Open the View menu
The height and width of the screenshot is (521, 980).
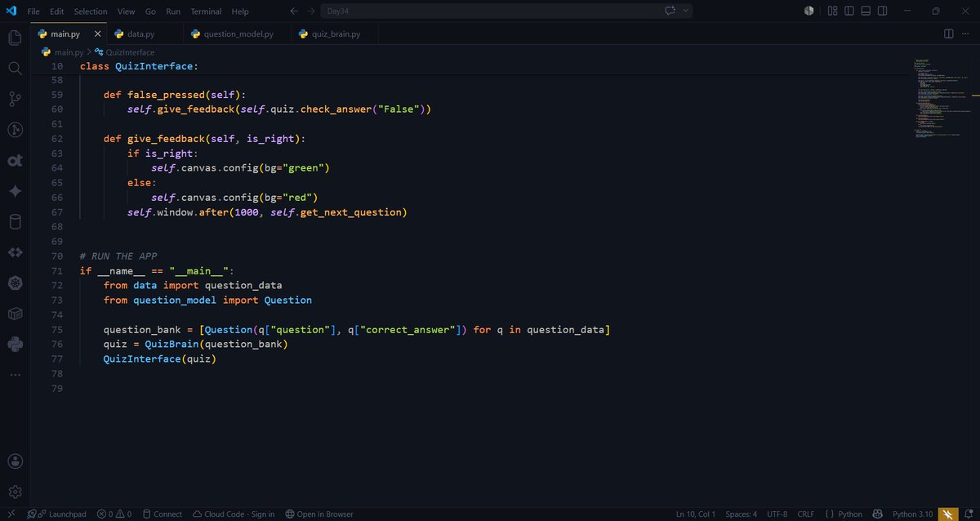click(x=127, y=11)
